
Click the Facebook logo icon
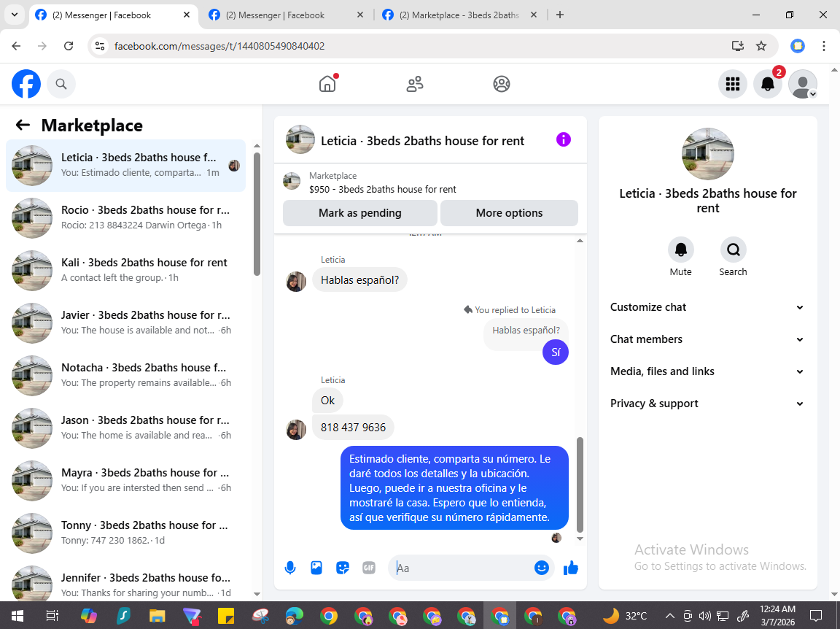(x=26, y=84)
